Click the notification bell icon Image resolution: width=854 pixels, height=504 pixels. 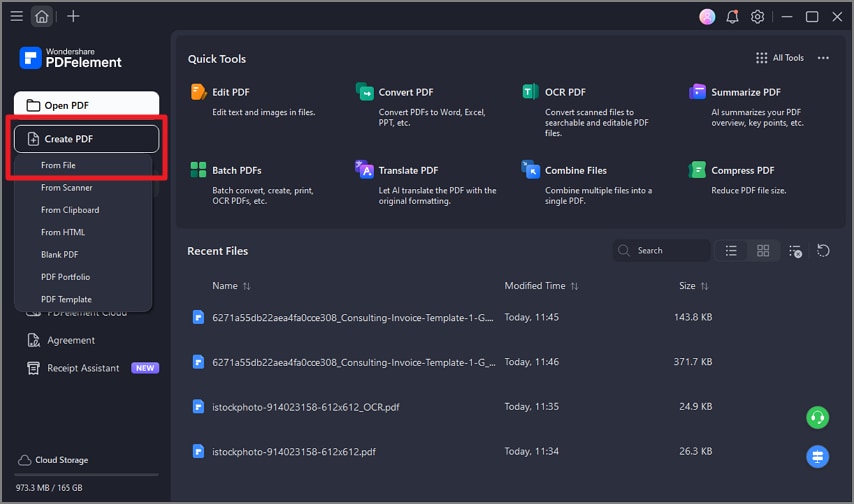click(x=733, y=17)
